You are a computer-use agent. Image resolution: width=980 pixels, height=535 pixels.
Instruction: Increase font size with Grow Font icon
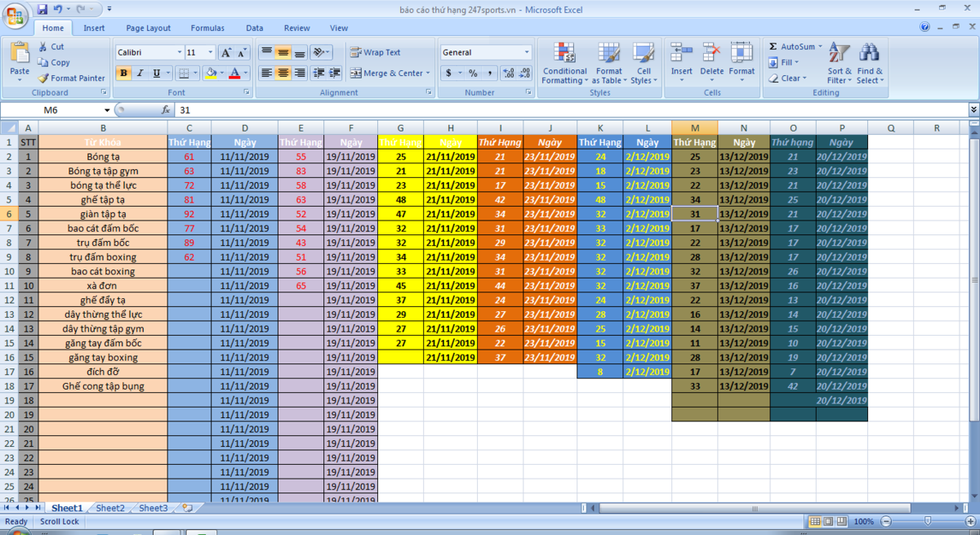pos(227,52)
